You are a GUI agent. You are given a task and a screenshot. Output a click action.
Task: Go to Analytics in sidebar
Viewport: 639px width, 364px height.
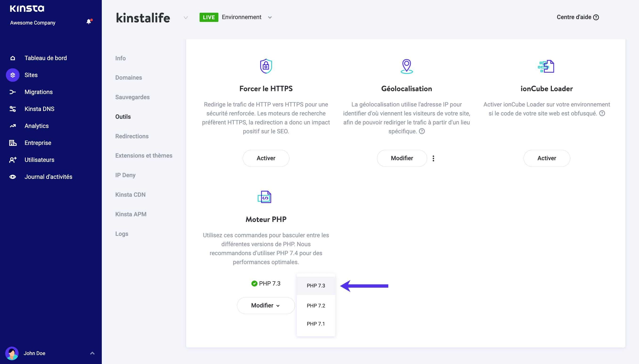click(x=37, y=126)
